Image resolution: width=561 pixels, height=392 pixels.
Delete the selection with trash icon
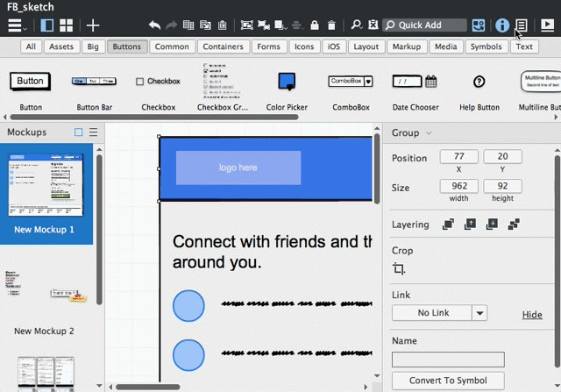pyautogui.click(x=331, y=25)
